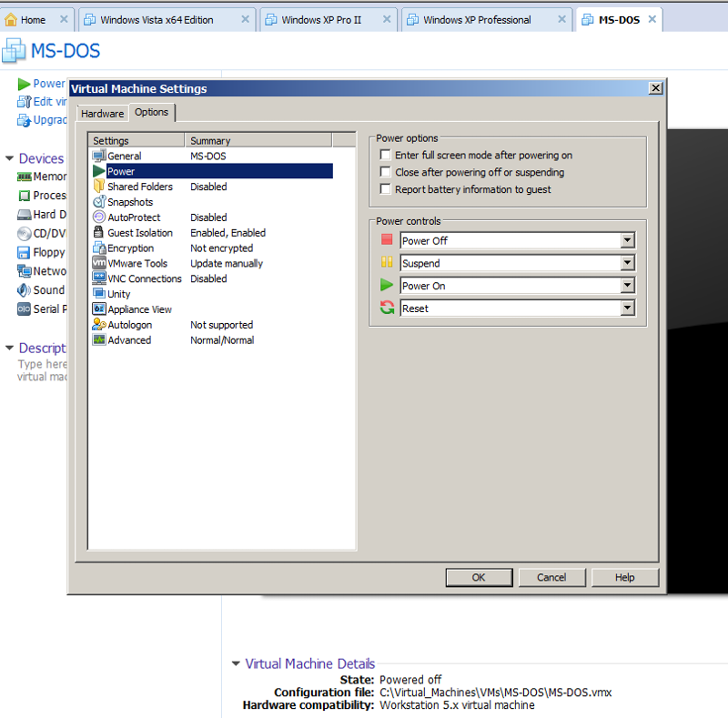Image resolution: width=728 pixels, height=718 pixels.
Task: Click the OK button
Action: point(479,577)
